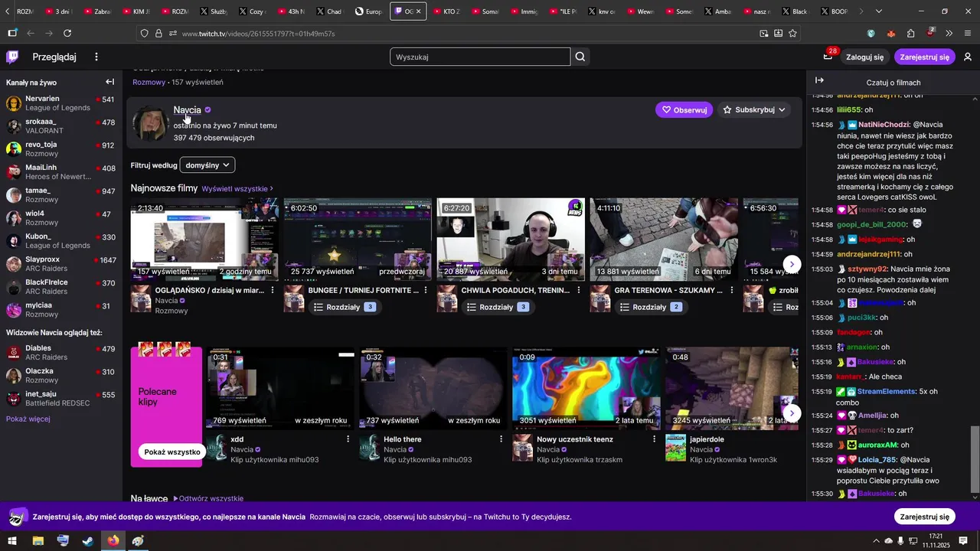Open Steam from the taskbar
Screen dimensions: 980x551
click(x=88, y=540)
